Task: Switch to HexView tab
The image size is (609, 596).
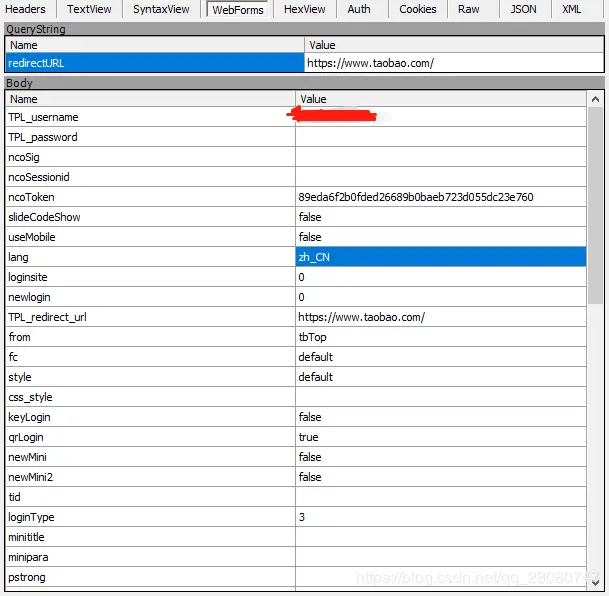Action: (x=304, y=9)
